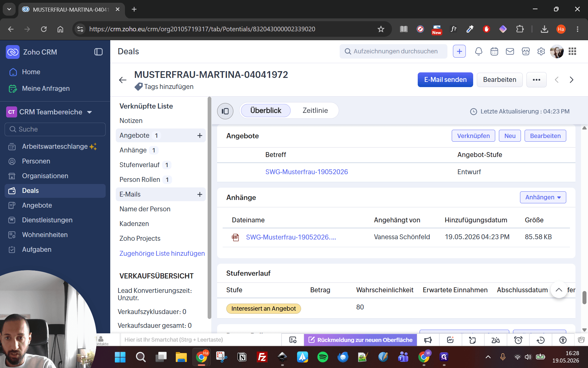Toggle the related list panel button beside Überblick
The width and height of the screenshot is (588, 368).
(x=225, y=111)
